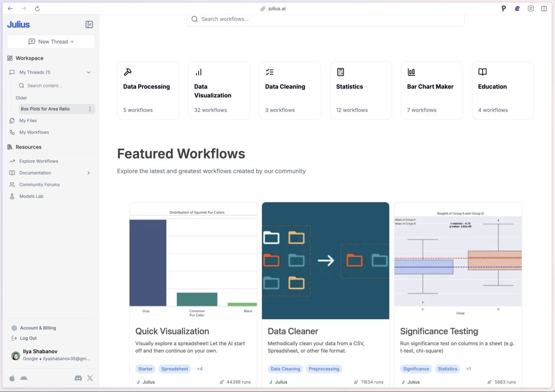Collapse the sidebar with the panel icon
This screenshot has height=392, width=555.
[89, 25]
